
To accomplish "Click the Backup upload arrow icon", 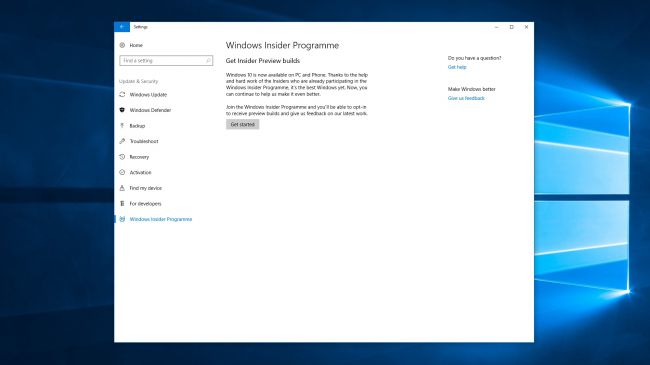I will pos(122,126).
